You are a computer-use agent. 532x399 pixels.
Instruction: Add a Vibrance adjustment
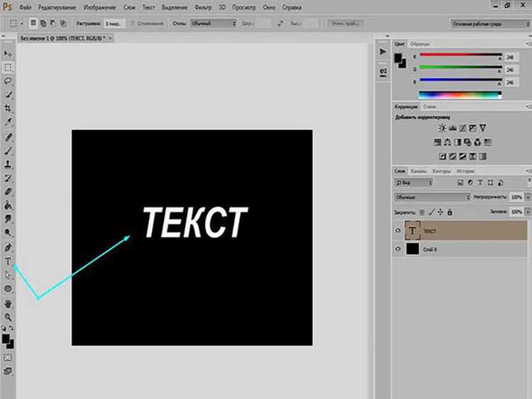tap(482, 128)
